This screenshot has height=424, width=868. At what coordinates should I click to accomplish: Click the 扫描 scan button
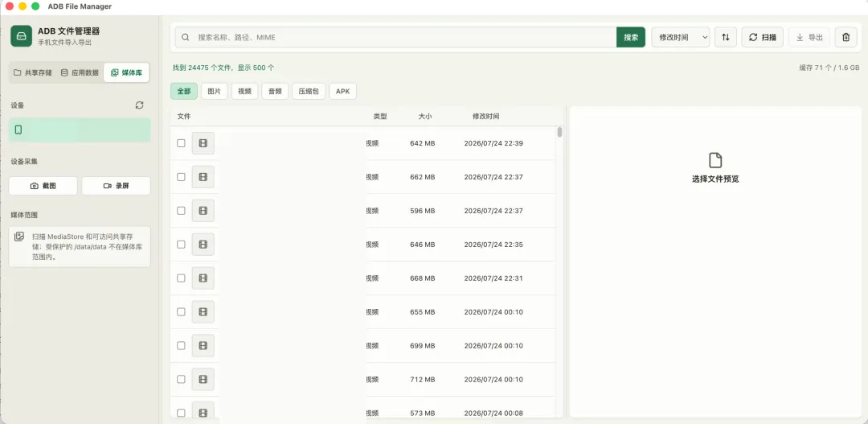click(762, 37)
